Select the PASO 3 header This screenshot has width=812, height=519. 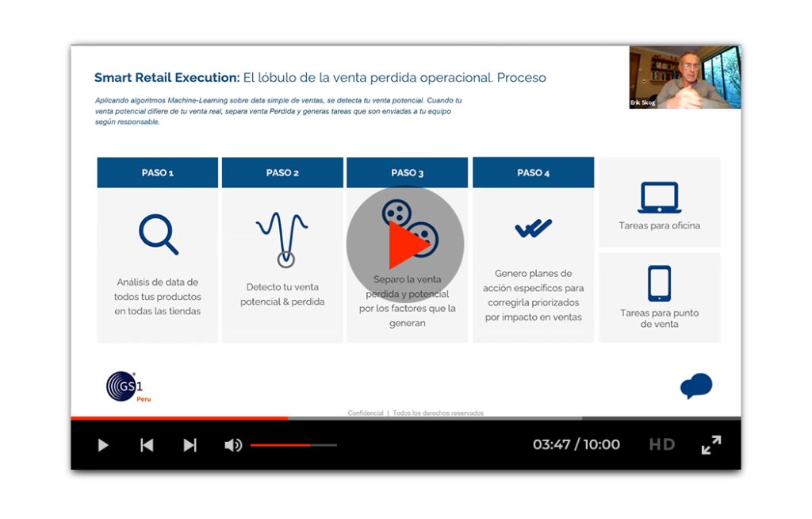coord(407,171)
